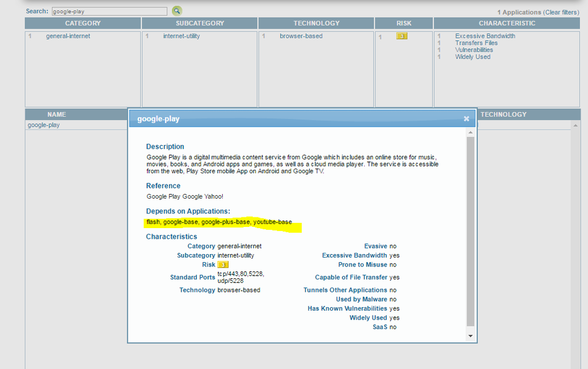Click TECHNOLOGY header in applications list
The height and width of the screenshot is (369, 588).
[x=503, y=114]
